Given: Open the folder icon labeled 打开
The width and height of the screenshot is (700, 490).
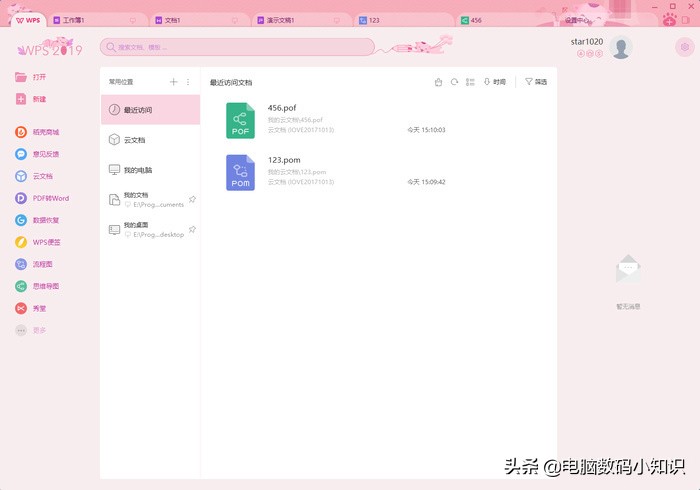Looking at the screenshot, I should coord(21,77).
